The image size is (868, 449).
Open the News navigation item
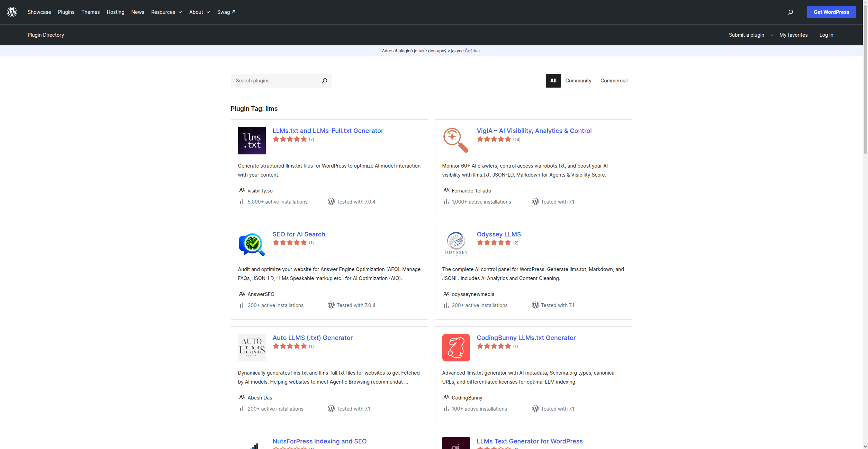[x=138, y=12]
